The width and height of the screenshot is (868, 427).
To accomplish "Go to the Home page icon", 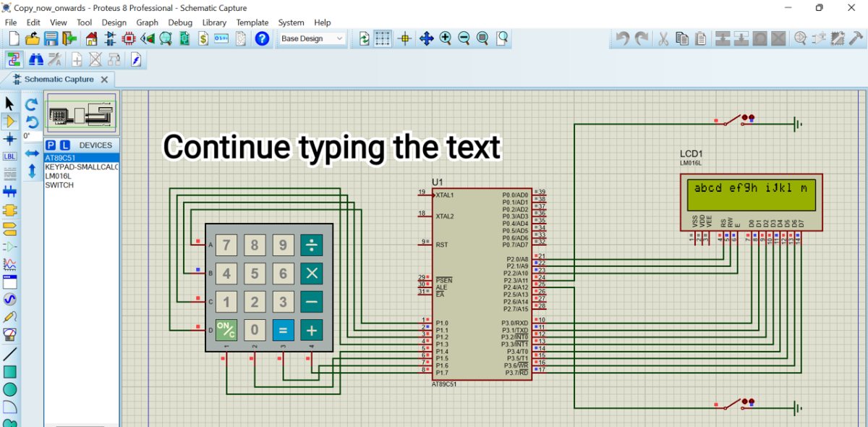I will 91,38.
